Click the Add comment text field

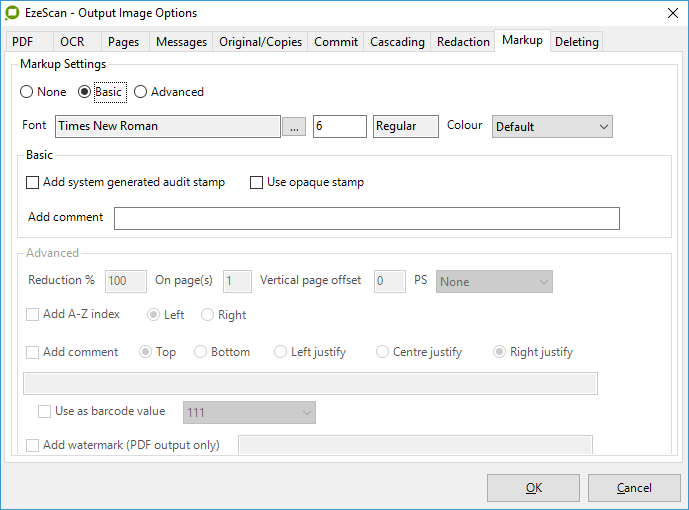[x=366, y=218]
